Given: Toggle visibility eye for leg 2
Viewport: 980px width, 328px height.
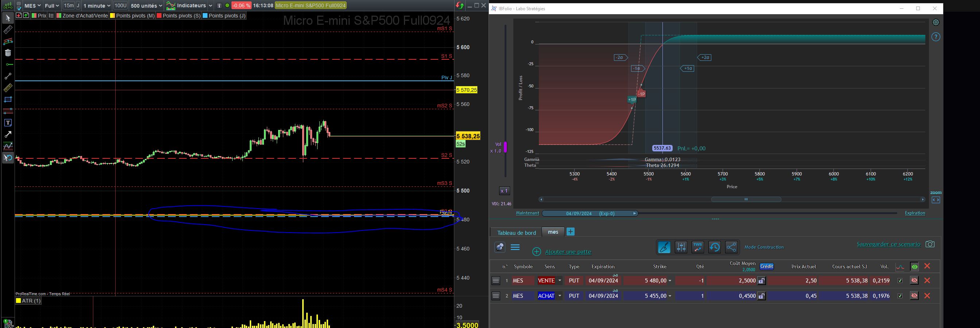Looking at the screenshot, I should click(914, 296).
